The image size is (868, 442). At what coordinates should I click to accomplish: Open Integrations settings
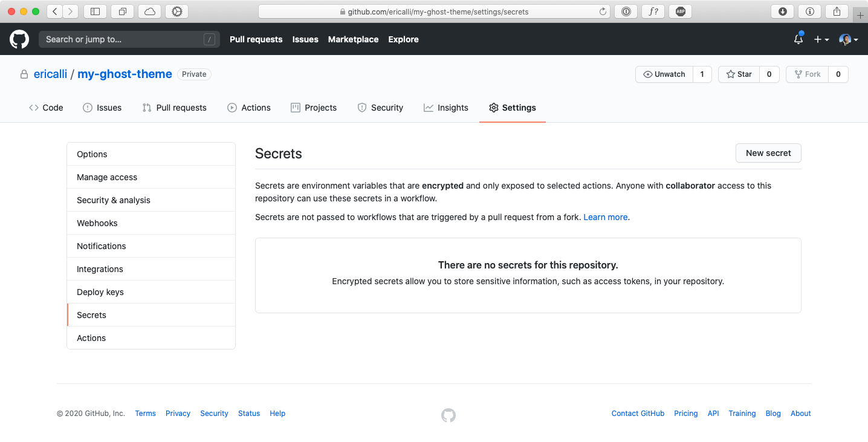click(x=151, y=269)
